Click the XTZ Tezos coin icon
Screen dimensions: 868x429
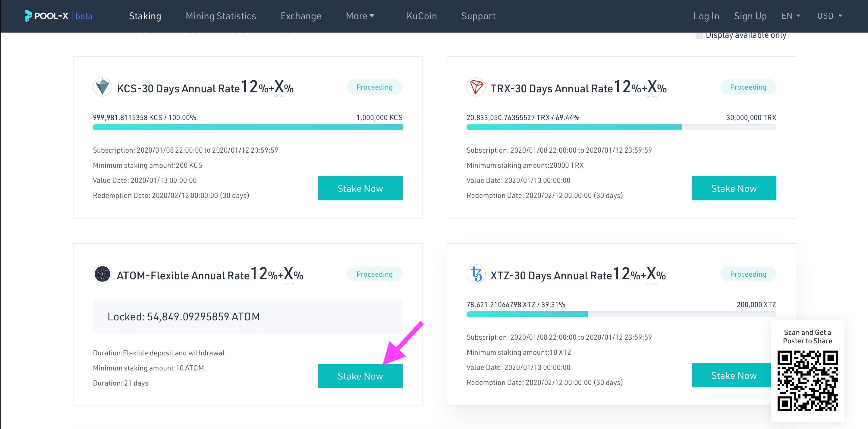point(476,274)
